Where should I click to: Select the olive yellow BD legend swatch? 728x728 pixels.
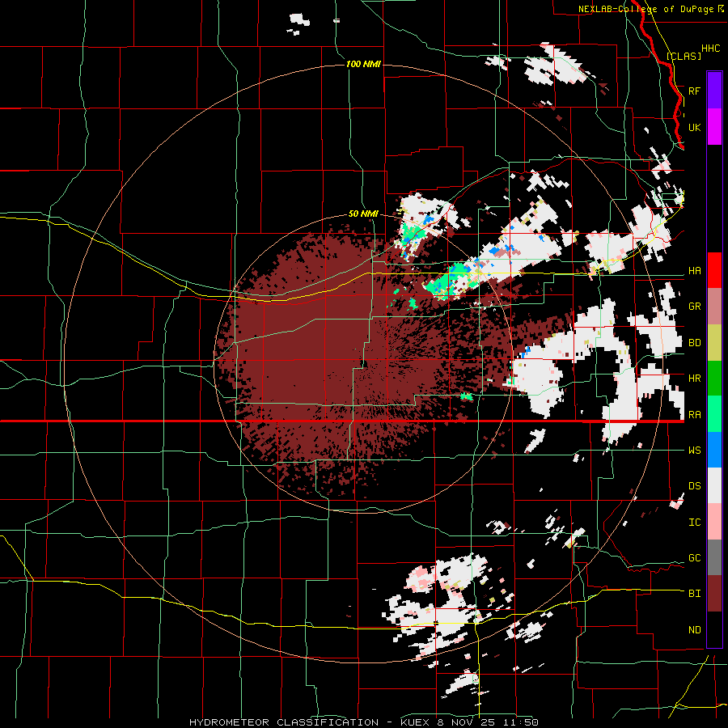click(714, 343)
